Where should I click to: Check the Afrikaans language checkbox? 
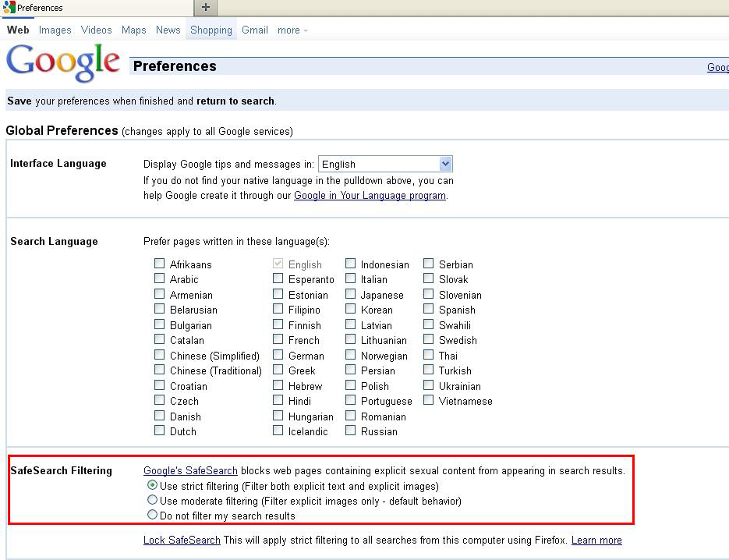tap(160, 264)
